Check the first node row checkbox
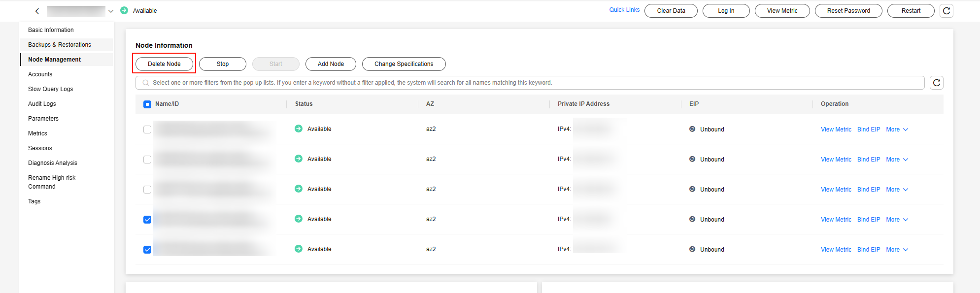The image size is (980, 293). click(147, 130)
